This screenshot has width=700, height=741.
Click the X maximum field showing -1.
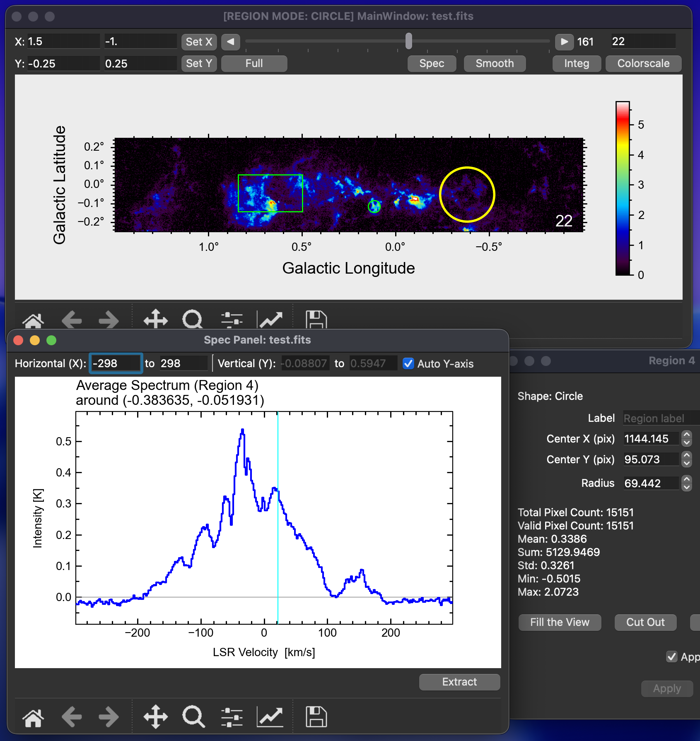[x=140, y=41]
